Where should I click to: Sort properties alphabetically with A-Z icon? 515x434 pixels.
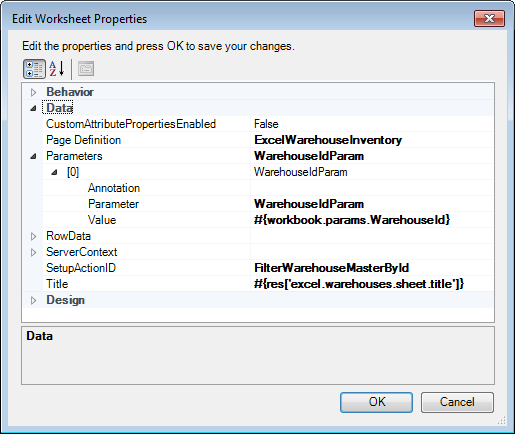[x=57, y=69]
